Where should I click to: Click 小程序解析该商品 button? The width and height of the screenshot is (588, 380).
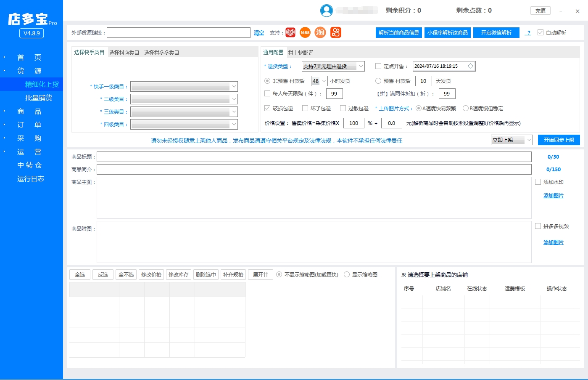[448, 32]
